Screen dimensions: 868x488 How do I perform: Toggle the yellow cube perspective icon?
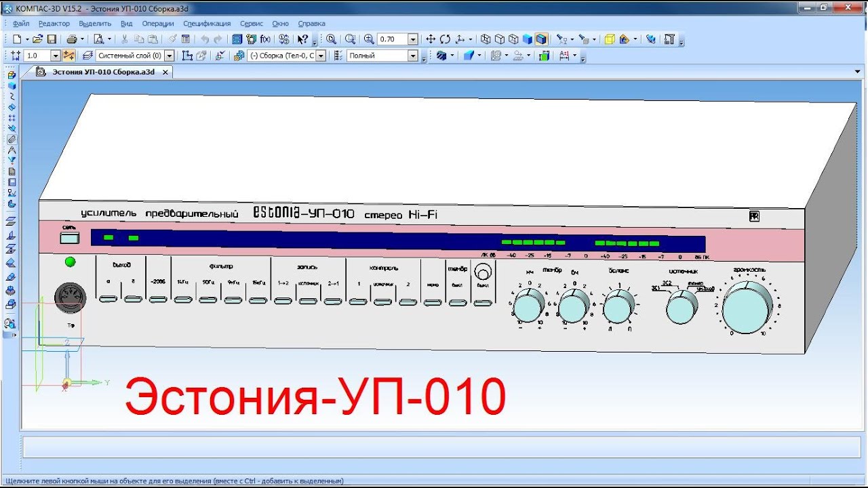tap(609, 39)
